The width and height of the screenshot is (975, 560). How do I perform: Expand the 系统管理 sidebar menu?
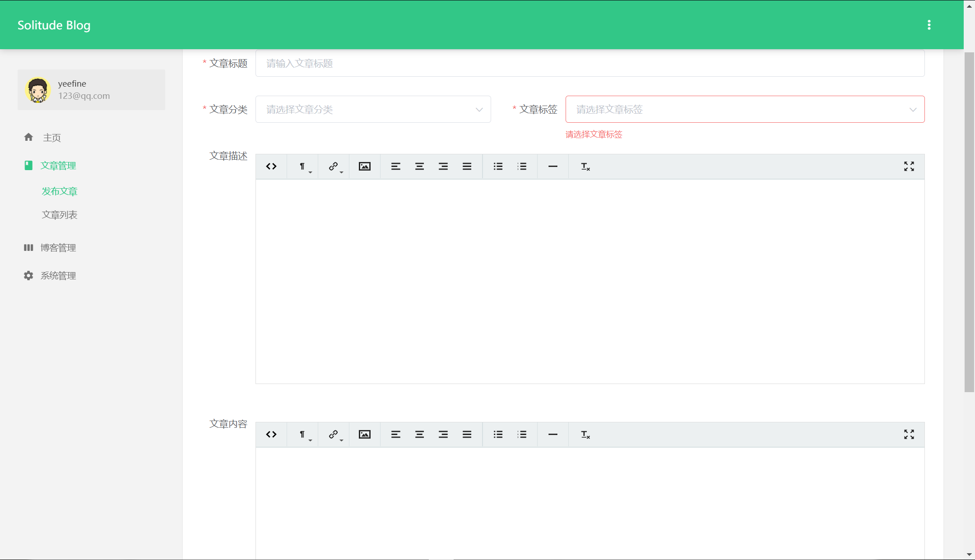point(58,276)
